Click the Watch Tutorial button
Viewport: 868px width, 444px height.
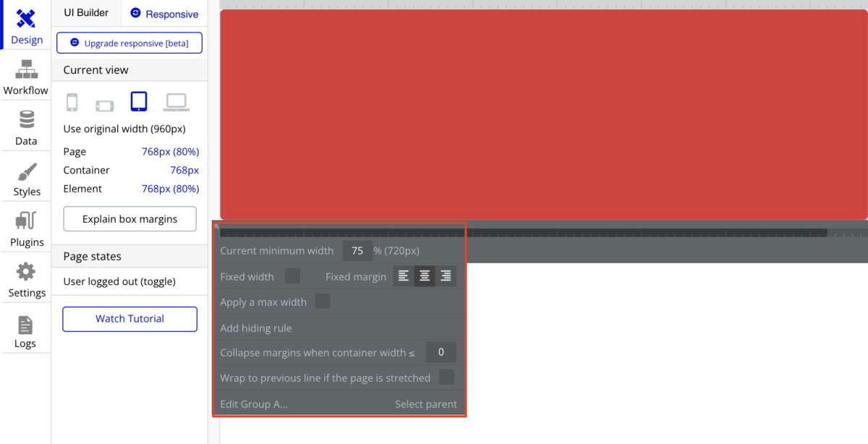[x=129, y=319]
